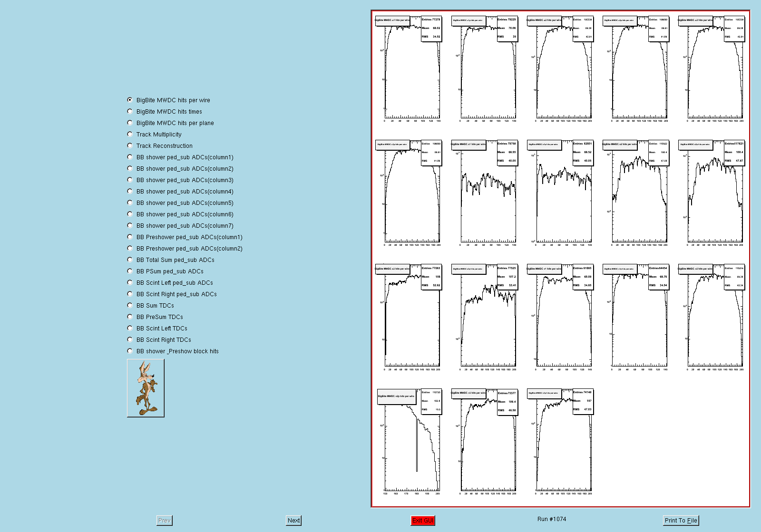Image resolution: width=761 pixels, height=532 pixels.
Task: Choose BB Scint Left TDCs
Action: 157,329
